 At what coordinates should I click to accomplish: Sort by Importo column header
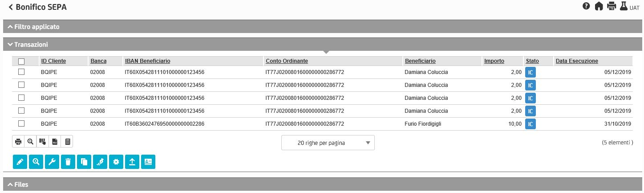pyautogui.click(x=494, y=61)
